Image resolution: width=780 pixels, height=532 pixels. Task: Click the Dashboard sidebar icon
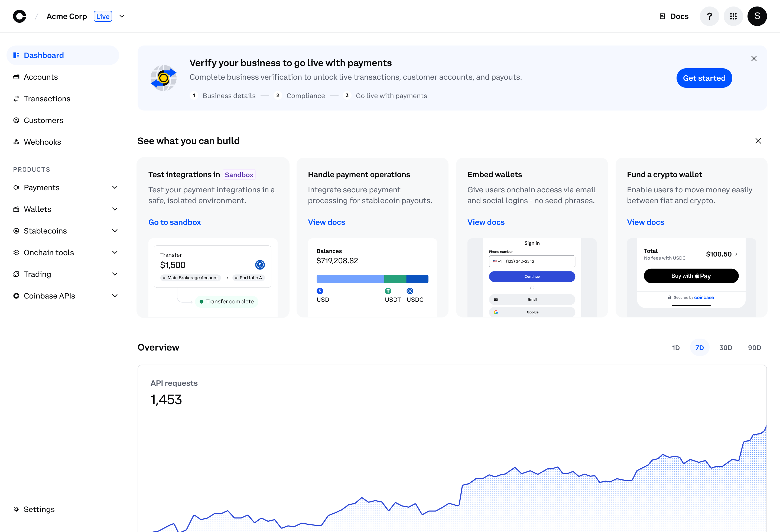[x=16, y=55]
